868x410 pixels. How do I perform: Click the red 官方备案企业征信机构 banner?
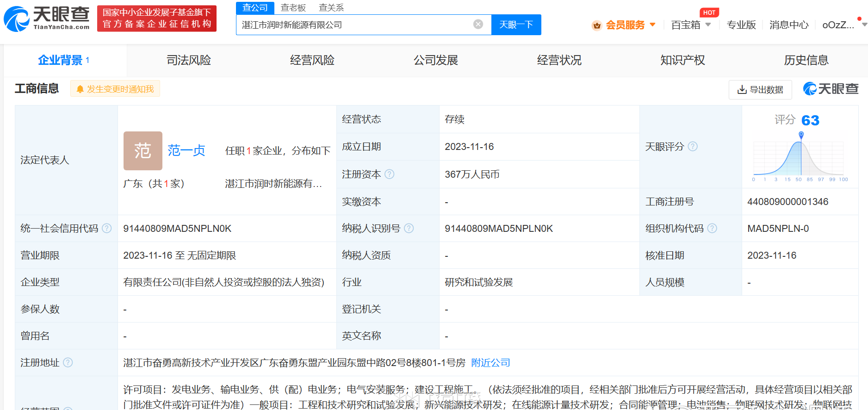click(157, 19)
